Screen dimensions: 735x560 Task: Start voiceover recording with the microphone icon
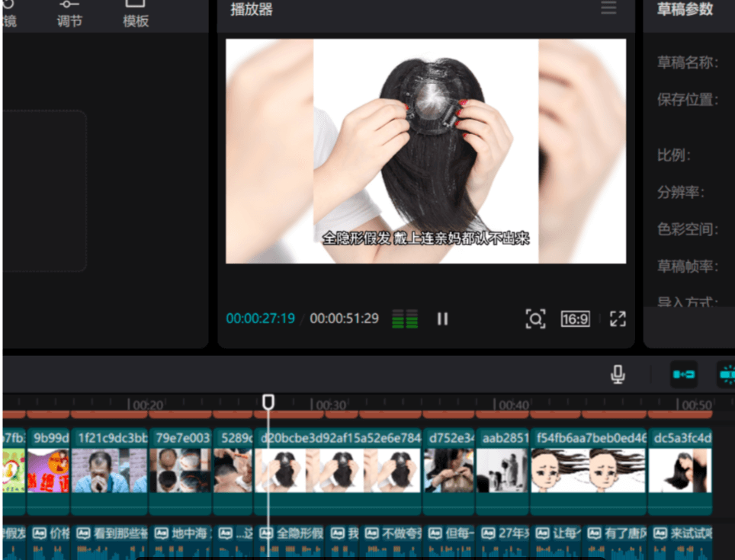tap(618, 375)
